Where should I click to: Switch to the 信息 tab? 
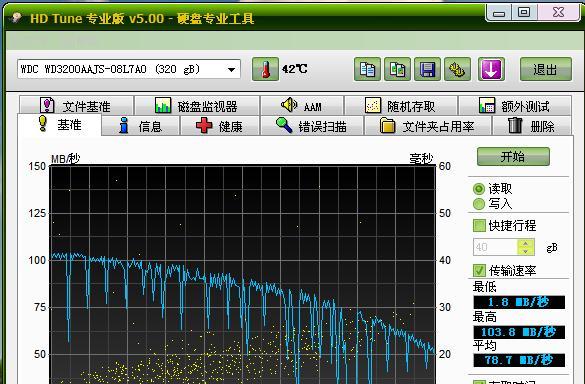click(x=141, y=126)
